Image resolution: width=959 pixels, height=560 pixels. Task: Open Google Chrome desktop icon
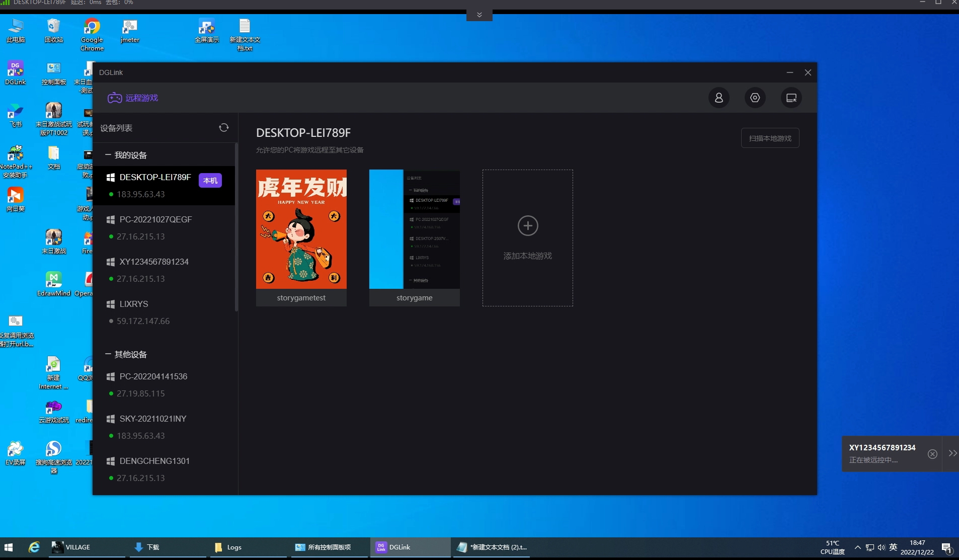(x=92, y=35)
